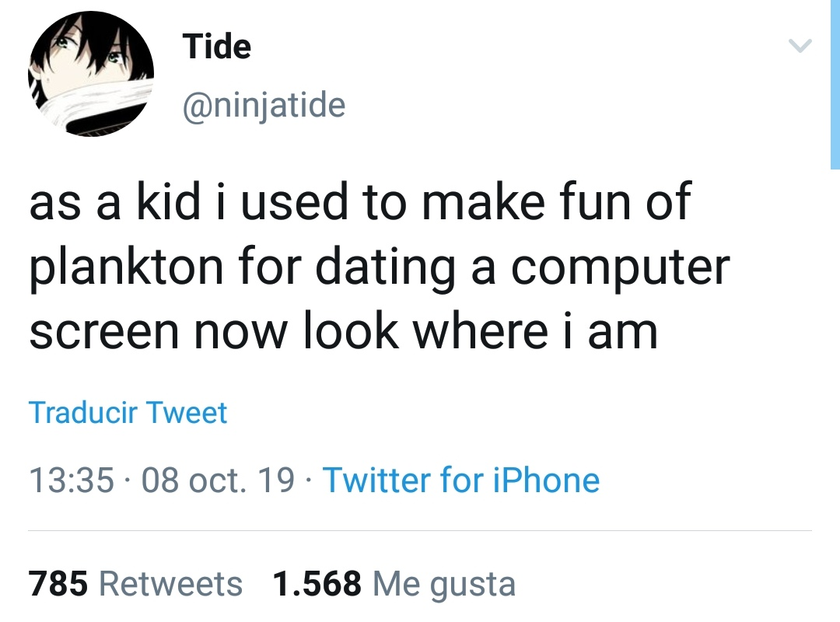This screenshot has height=622, width=840.
Task: Open the tweet options chevron menu
Action: tap(800, 47)
